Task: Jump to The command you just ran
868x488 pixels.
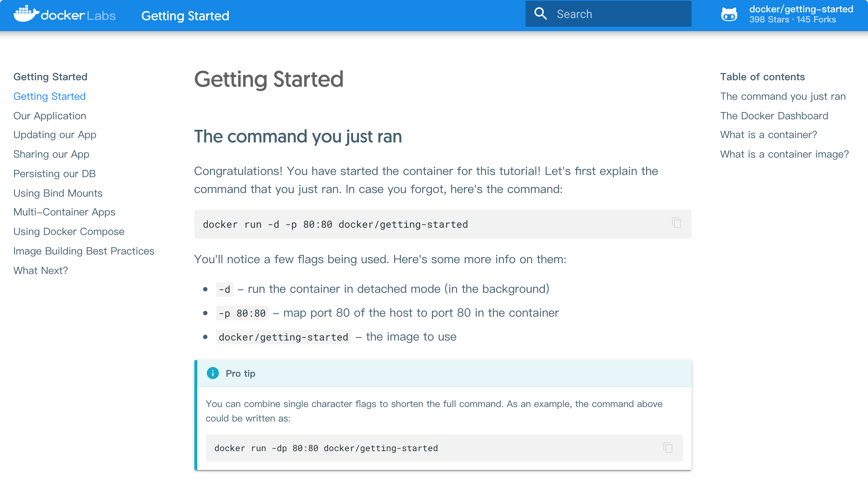Action: pyautogui.click(x=783, y=96)
